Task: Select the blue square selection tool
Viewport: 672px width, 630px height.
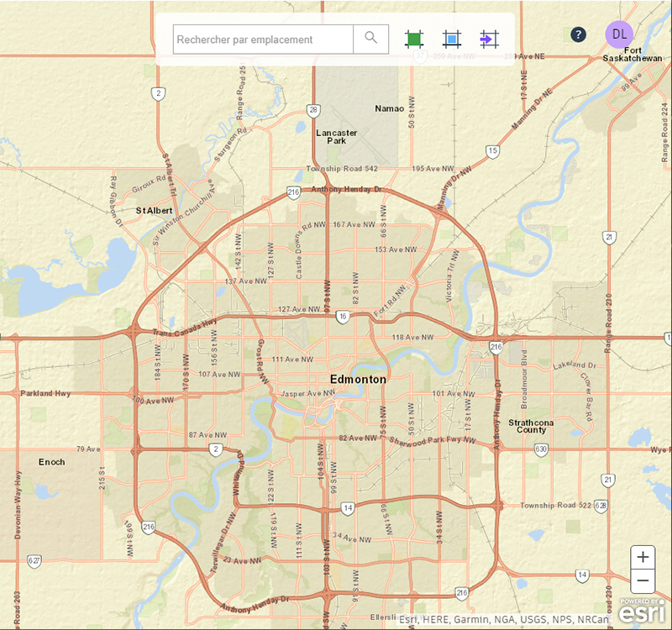Action: [x=452, y=39]
